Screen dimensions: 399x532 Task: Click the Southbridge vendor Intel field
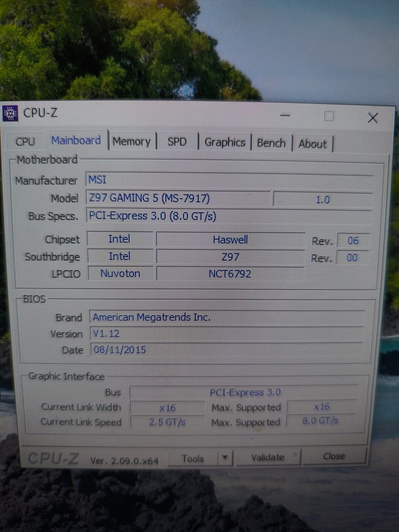(120, 256)
